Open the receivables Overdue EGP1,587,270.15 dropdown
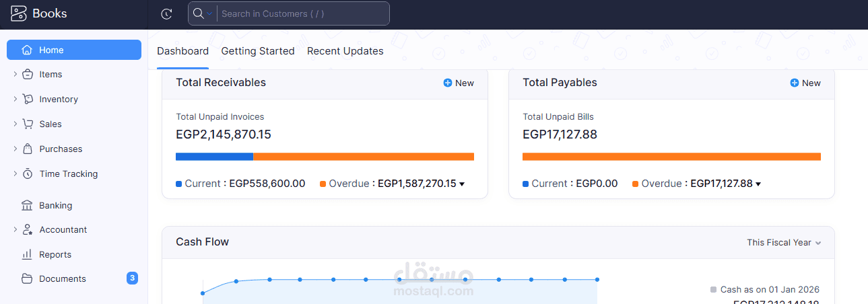The width and height of the screenshot is (868, 304). click(x=462, y=184)
